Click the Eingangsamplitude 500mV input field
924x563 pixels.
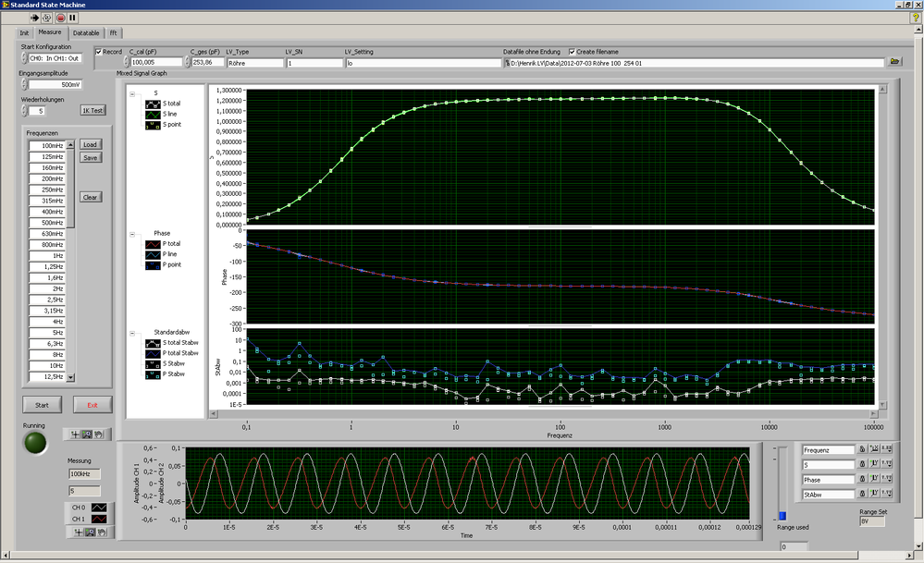(x=55, y=85)
